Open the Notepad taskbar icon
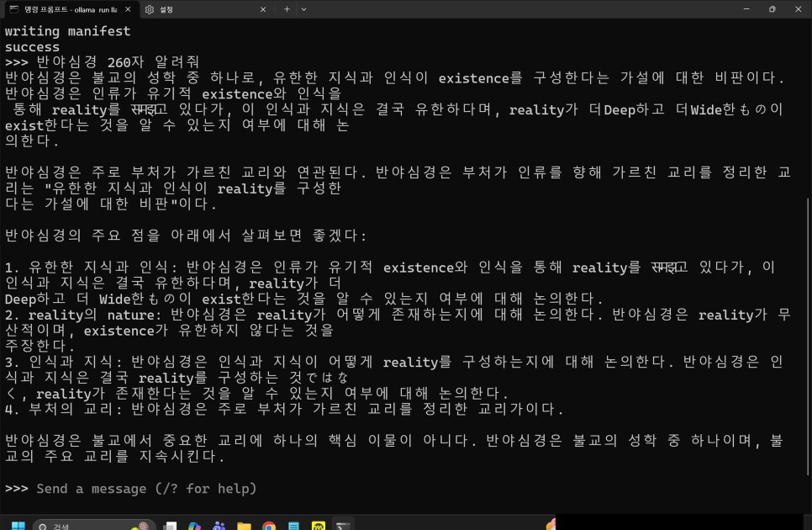This screenshot has width=812, height=530. [x=293, y=526]
